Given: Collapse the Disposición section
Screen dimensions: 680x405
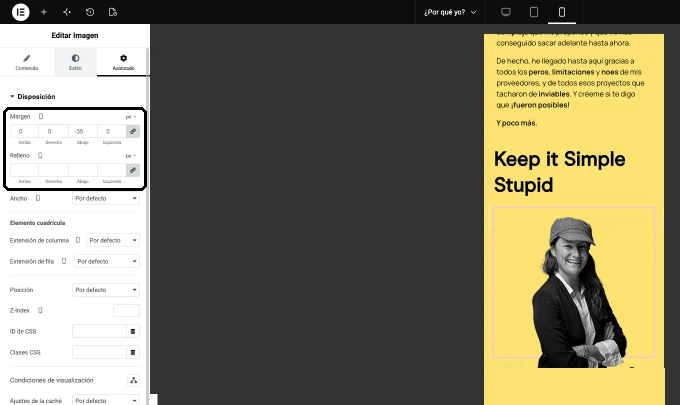Looking at the screenshot, I should (x=33, y=96).
